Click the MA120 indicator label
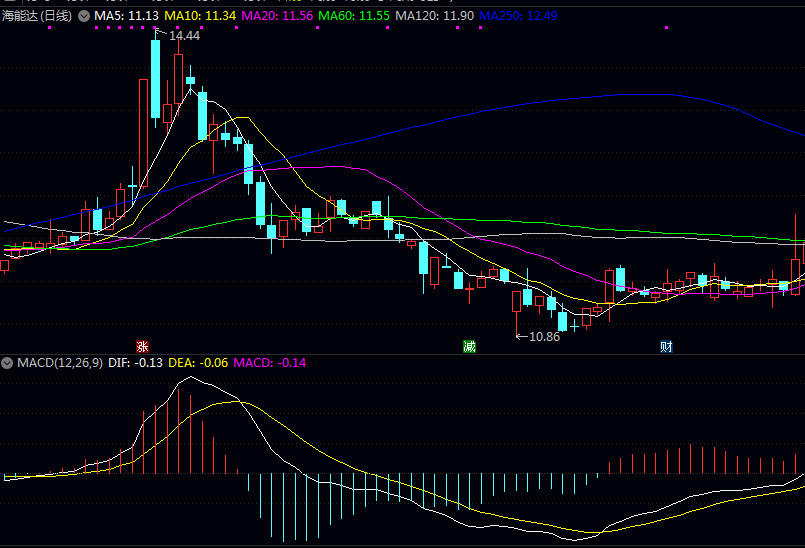 [x=434, y=16]
